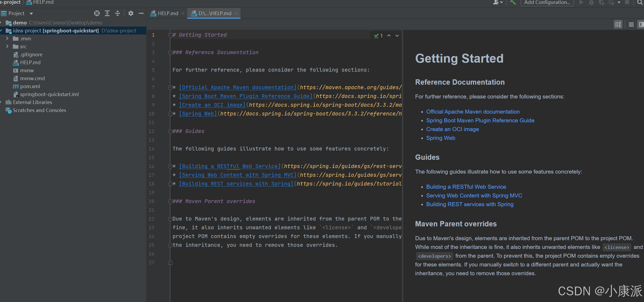Click Add Configuration button
The image size is (644, 302).
click(547, 2)
